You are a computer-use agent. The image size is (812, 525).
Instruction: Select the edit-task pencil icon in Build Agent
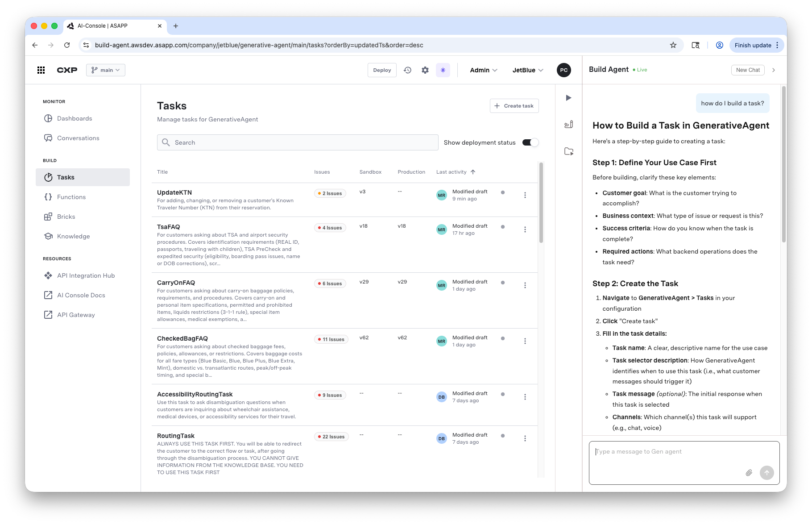coord(568,125)
